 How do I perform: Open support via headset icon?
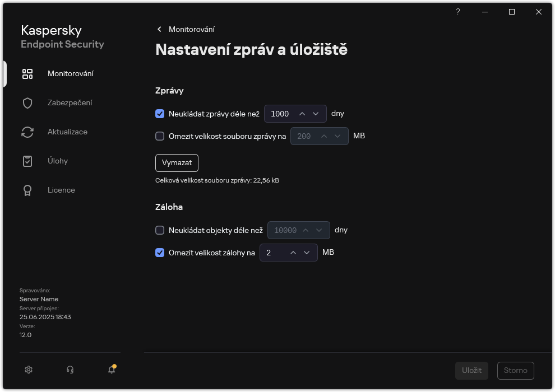pyautogui.click(x=70, y=370)
